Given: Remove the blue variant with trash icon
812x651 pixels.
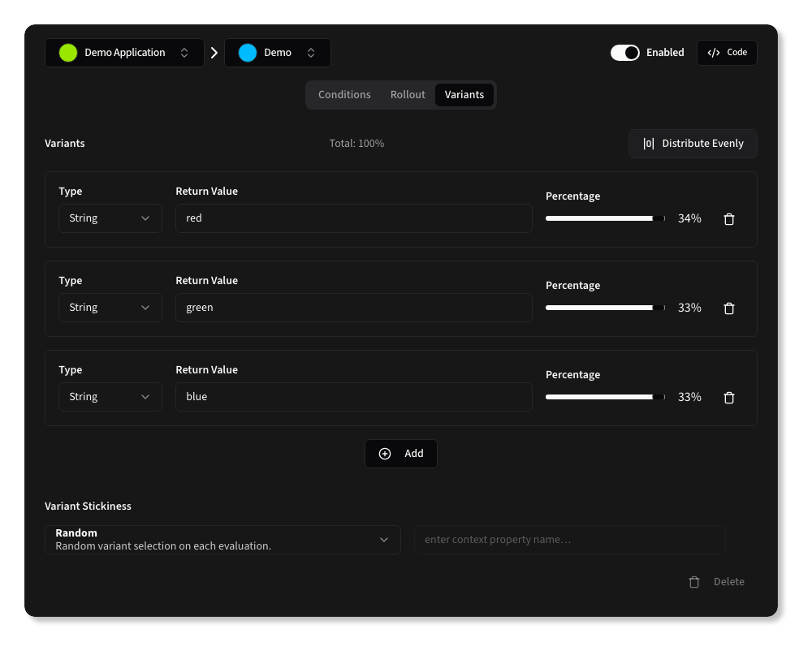Looking at the screenshot, I should (728, 398).
